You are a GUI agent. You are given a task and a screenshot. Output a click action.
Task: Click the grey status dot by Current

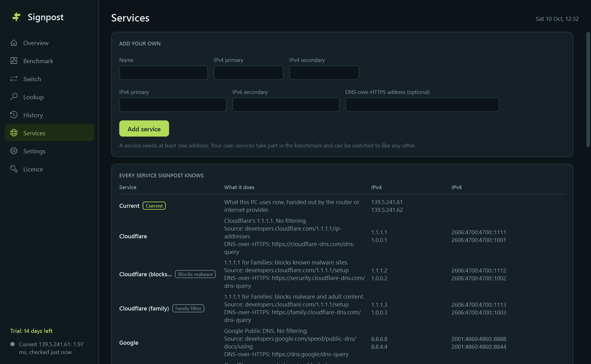click(x=12, y=344)
